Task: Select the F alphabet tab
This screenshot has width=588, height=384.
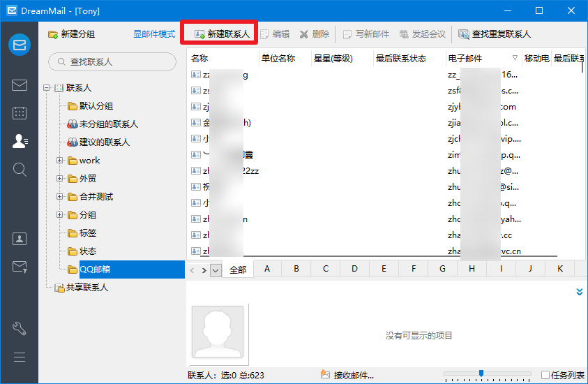Action: coord(413,268)
